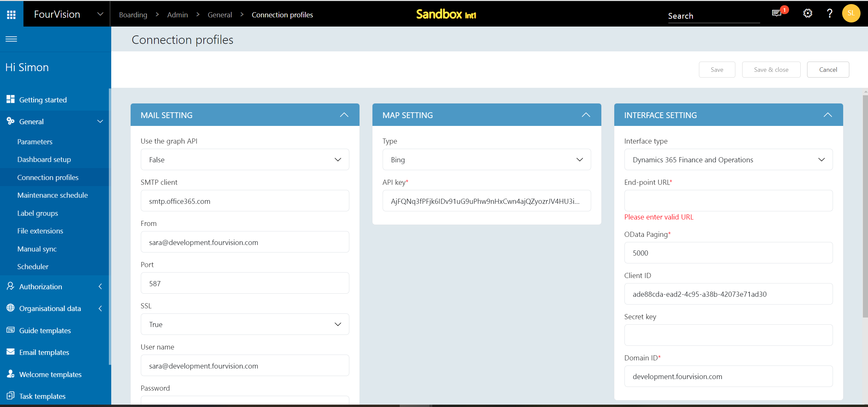Click the page vertical scrollbar

click(865, 206)
